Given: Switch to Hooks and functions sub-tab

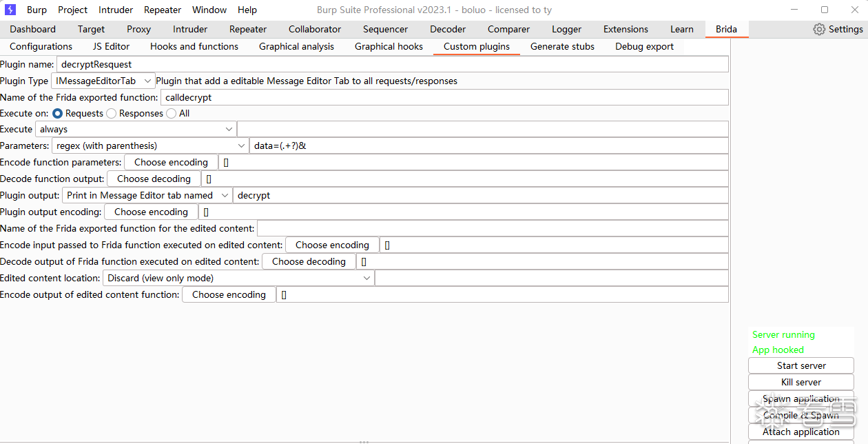Looking at the screenshot, I should coord(194,46).
